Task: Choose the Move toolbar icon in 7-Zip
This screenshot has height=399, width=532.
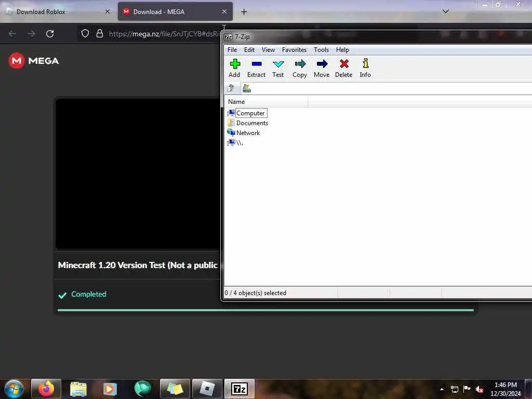Action: 322,68
